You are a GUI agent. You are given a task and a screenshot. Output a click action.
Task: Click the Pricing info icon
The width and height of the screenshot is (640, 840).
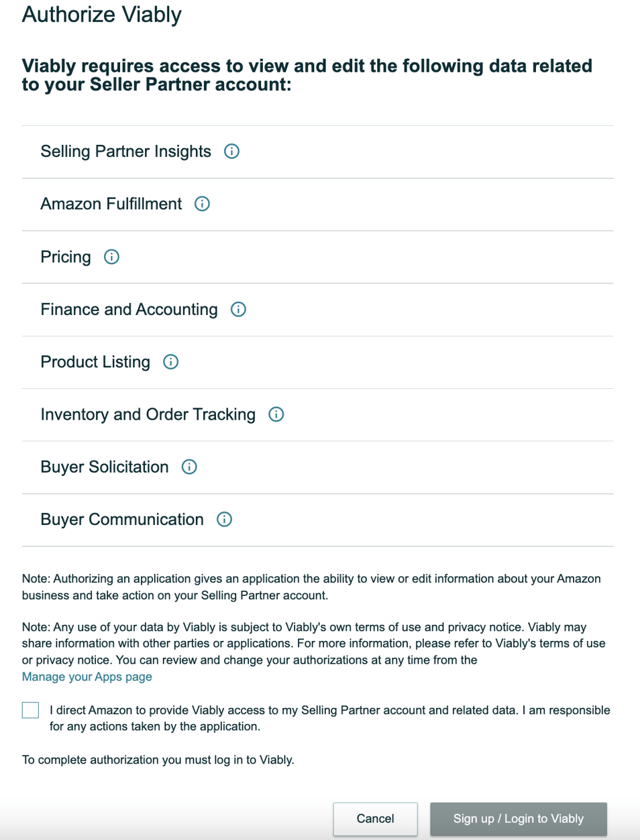112,257
